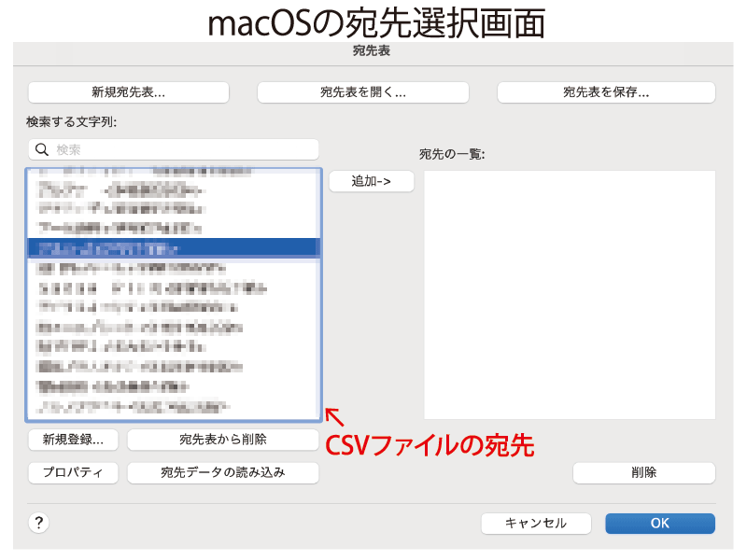Register a new entry with 新規登録...
The image size is (747, 560).
click(73, 440)
